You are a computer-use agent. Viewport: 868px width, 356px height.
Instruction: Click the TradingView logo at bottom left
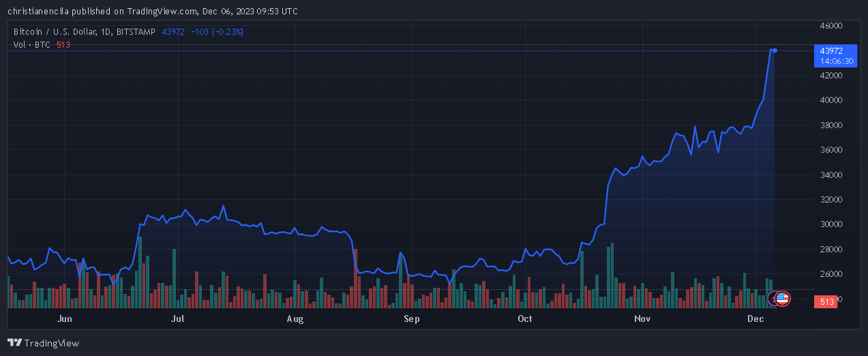click(x=44, y=343)
